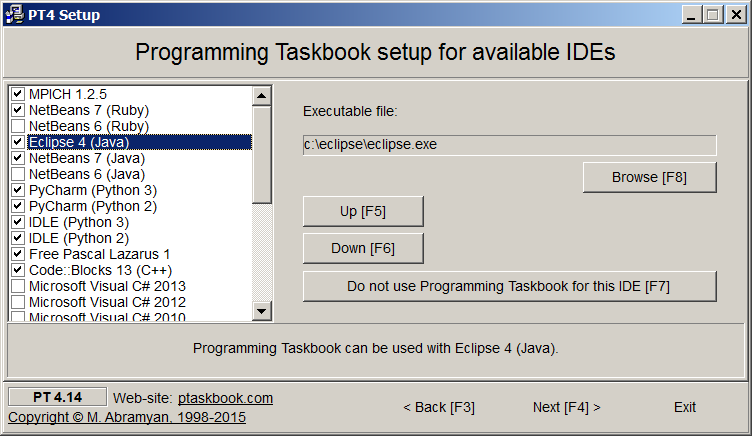Check the Microsoft Visual C# 2013 checkbox
The height and width of the screenshot is (436, 752).
click(x=18, y=286)
